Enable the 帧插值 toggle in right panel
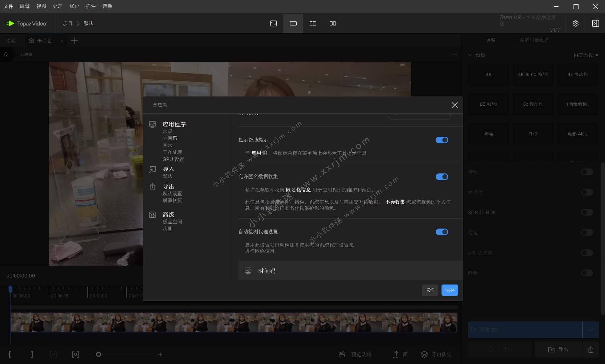The width and height of the screenshot is (605, 364). pos(587,192)
